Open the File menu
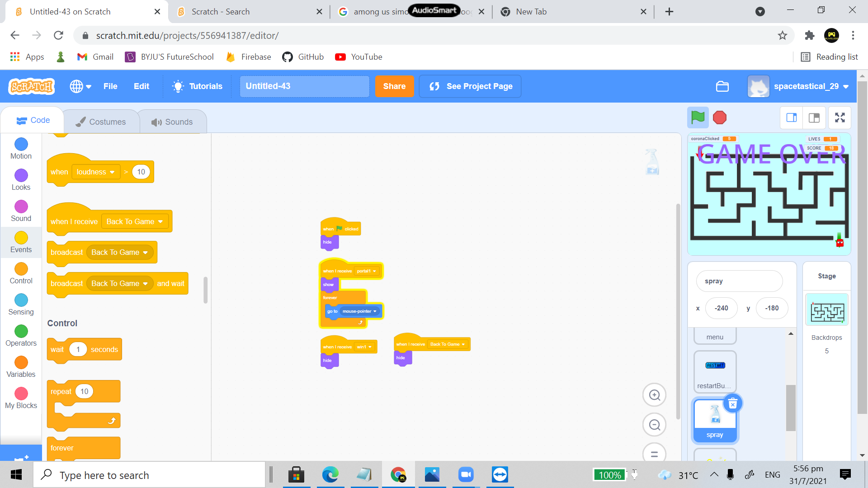Viewport: 868px width, 488px height. coord(110,86)
